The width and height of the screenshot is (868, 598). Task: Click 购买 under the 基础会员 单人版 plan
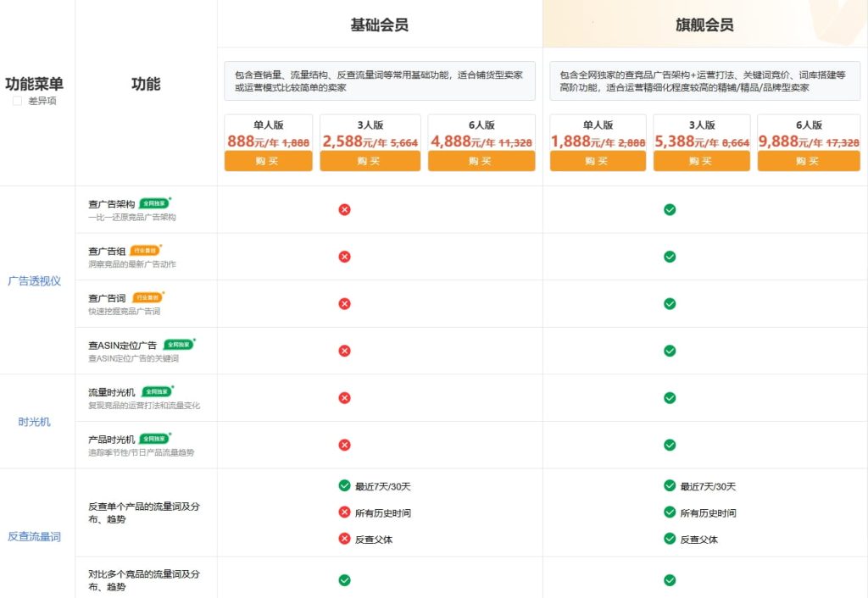(268, 162)
